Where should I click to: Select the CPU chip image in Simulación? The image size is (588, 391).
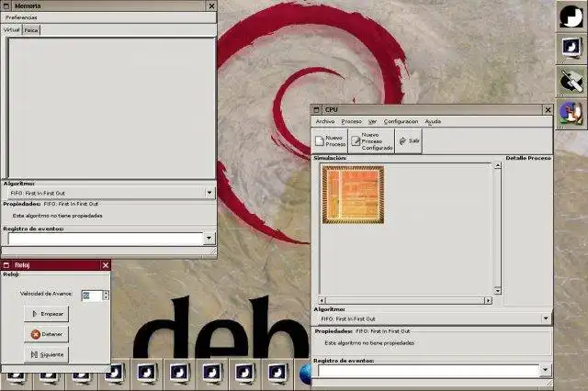[353, 195]
